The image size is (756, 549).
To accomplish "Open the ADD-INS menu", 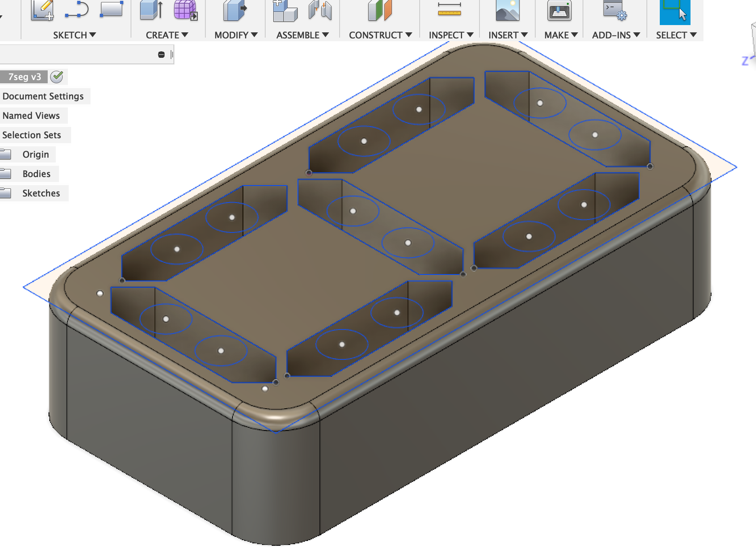I will point(616,35).
